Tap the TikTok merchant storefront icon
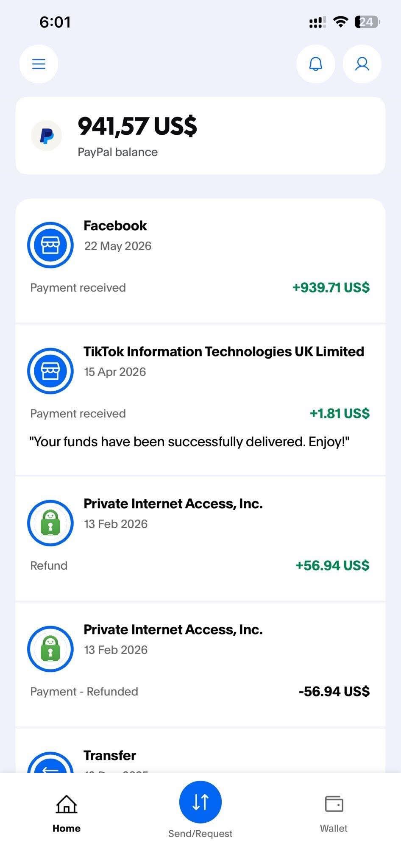Screen dimensions: 401x868 coord(50,371)
